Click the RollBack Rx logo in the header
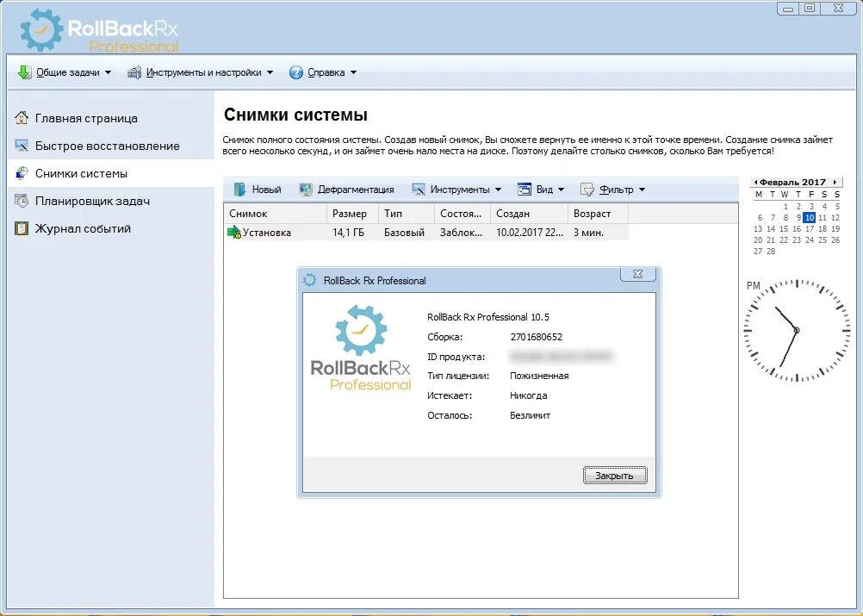 point(99,30)
